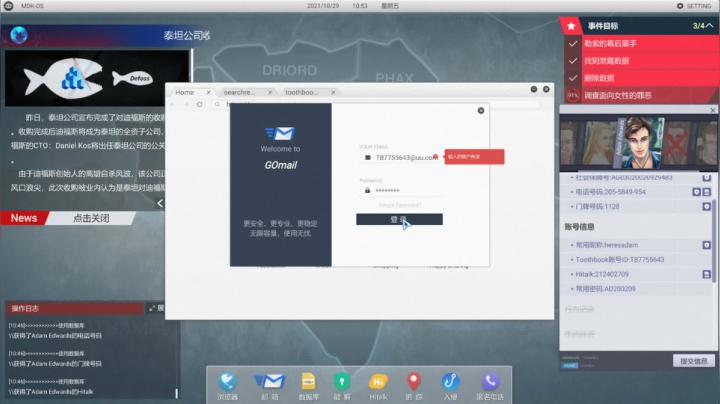
Task: Close the character info panel
Action: [712, 110]
